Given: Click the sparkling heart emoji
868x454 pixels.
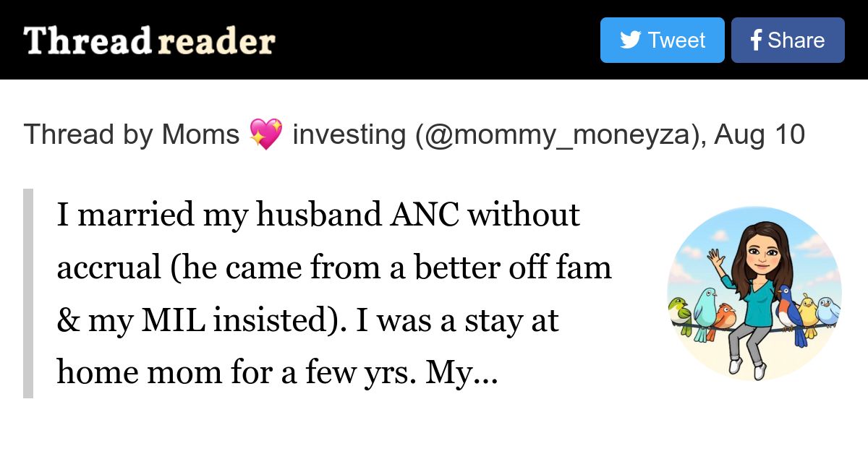Looking at the screenshot, I should [x=265, y=134].
